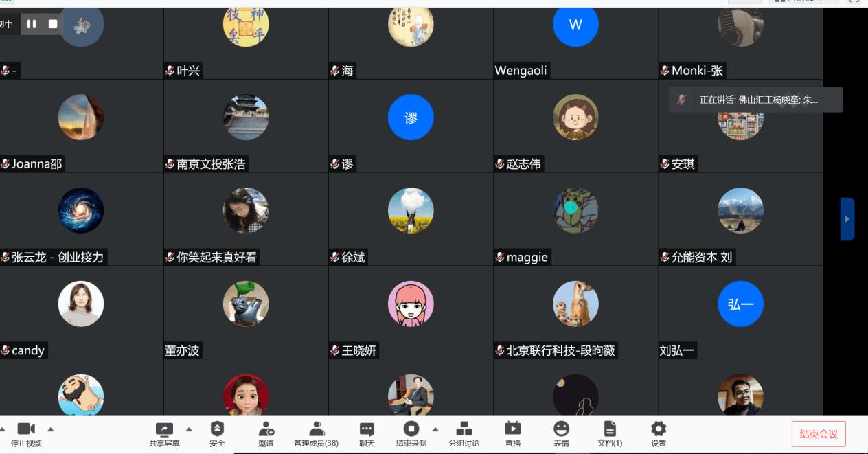Expand the dropdown next to 结束录制

(x=435, y=428)
